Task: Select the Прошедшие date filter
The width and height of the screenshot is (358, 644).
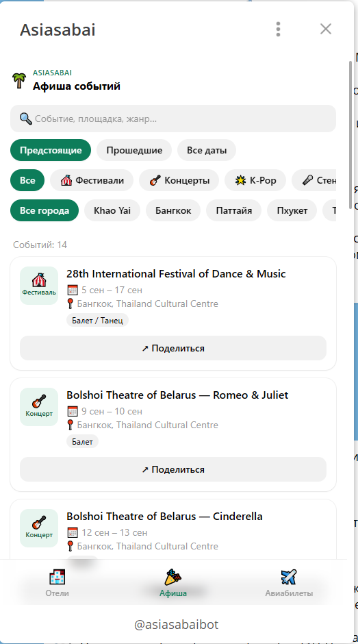Action: 134,150
